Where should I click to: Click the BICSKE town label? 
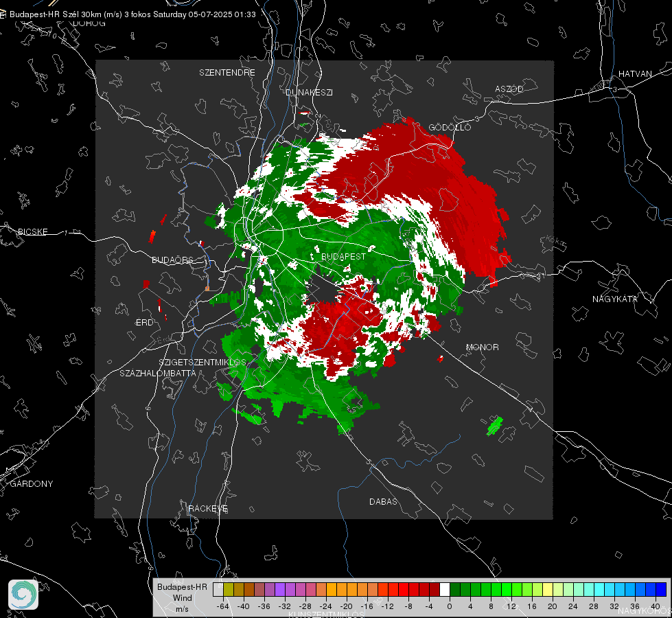click(x=33, y=231)
